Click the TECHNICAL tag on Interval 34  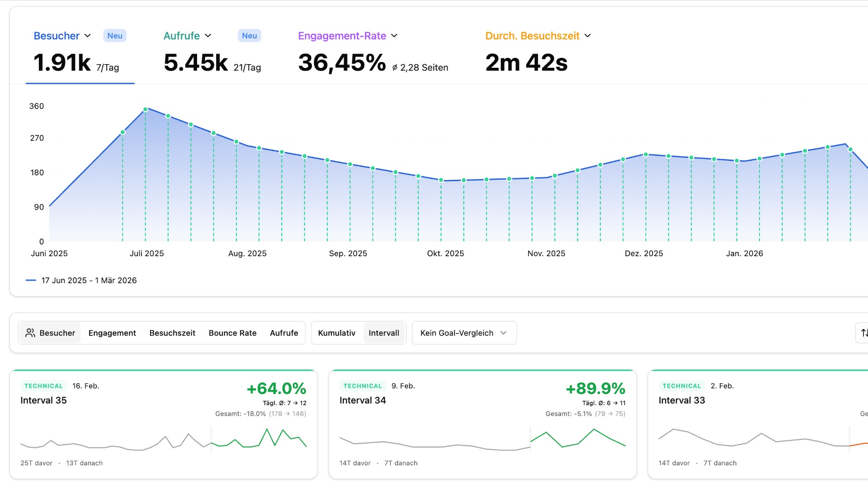363,386
